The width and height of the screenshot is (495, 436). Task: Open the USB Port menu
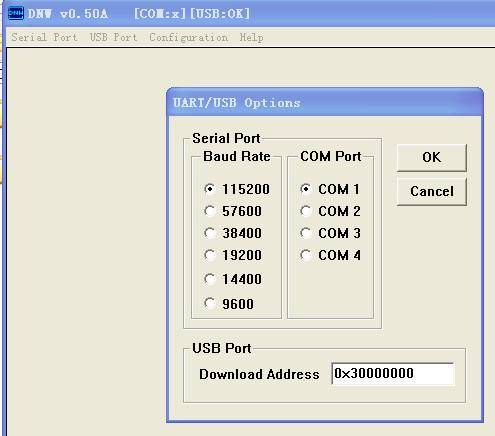coord(113,37)
